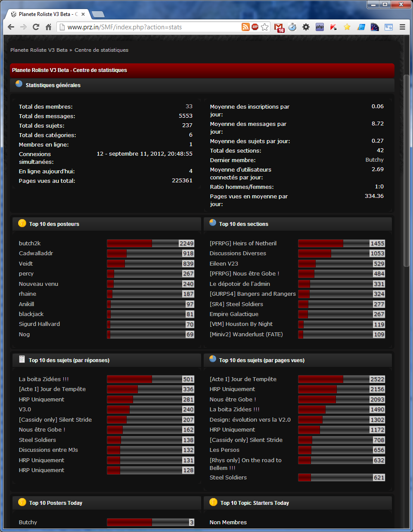Bookmark this page with the star outline
This screenshot has width=413, height=532.
[x=264, y=27]
